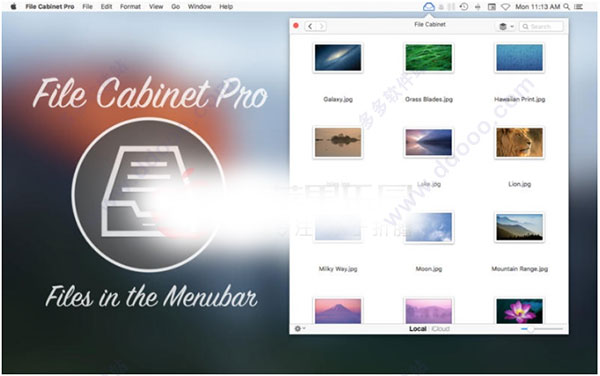Open the File Cabinet Pro app menu
The width and height of the screenshot is (600, 376).
click(50, 7)
